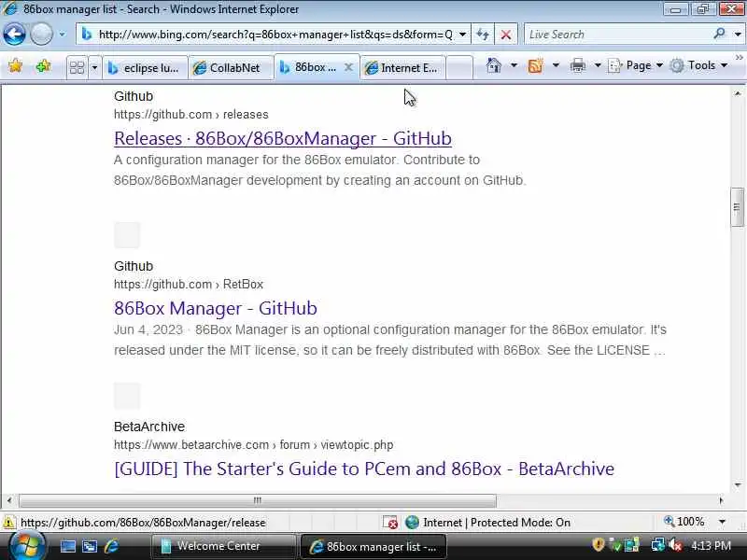The height and width of the screenshot is (560, 747).
Task: Open the Starter's Guide to PCem link
Action: (364, 469)
